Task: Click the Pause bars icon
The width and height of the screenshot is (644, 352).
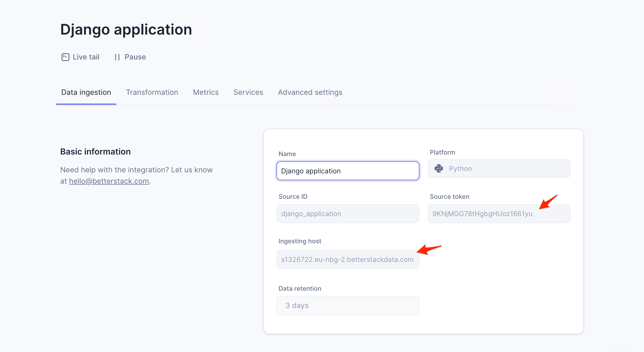Action: coord(117,57)
